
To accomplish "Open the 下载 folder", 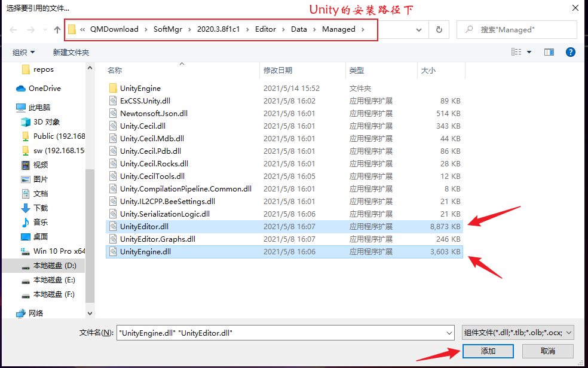I will (35, 208).
